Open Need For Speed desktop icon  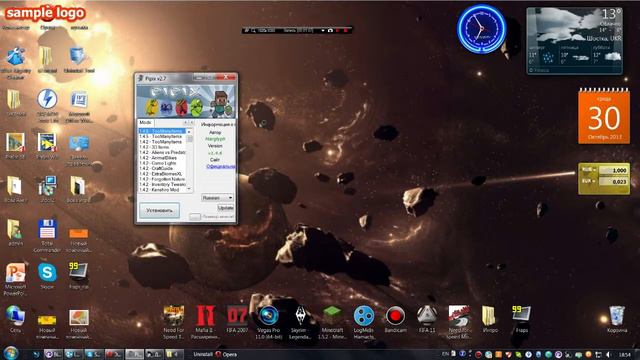pyautogui.click(x=174, y=322)
